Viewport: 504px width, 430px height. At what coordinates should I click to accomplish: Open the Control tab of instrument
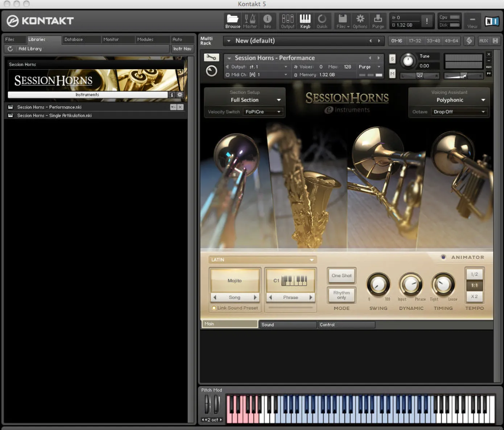[x=346, y=325]
